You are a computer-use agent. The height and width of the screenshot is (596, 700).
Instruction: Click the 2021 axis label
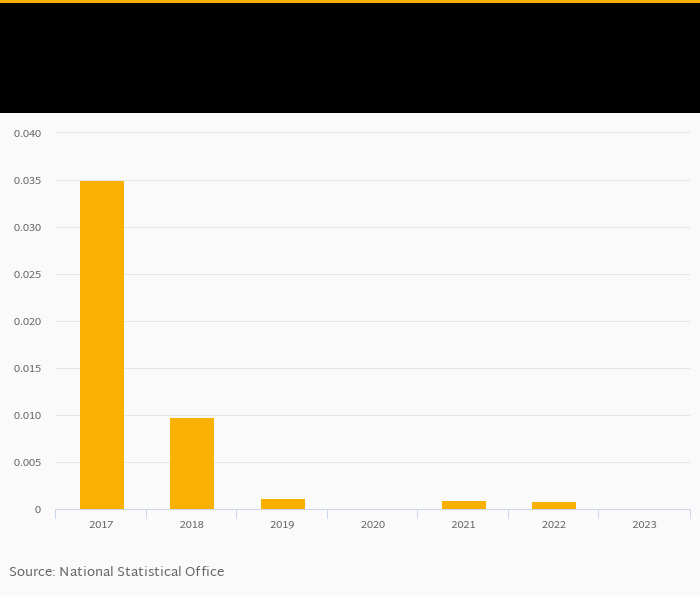pyautogui.click(x=463, y=525)
